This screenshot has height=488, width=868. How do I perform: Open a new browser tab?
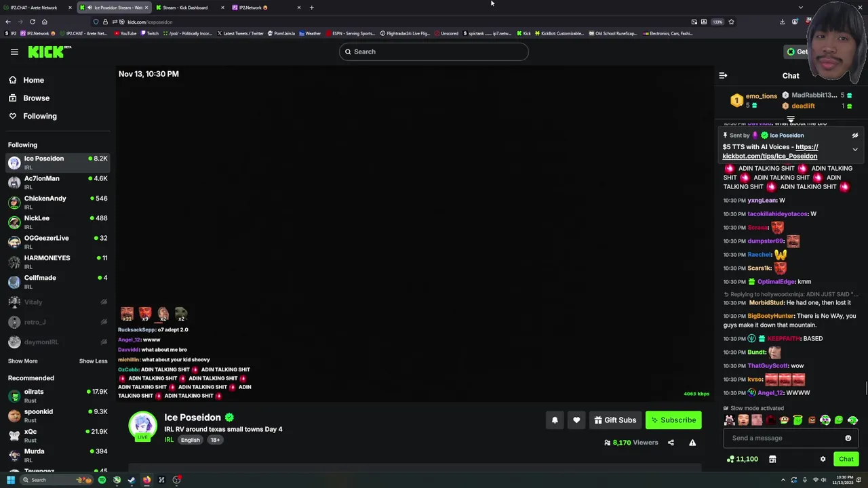[311, 7]
